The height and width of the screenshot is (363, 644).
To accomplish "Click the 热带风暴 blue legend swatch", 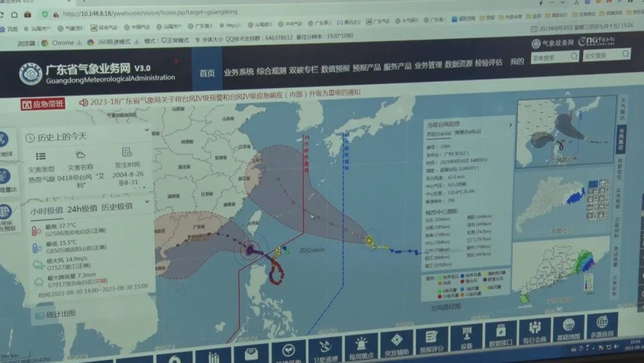I will pos(462,276).
